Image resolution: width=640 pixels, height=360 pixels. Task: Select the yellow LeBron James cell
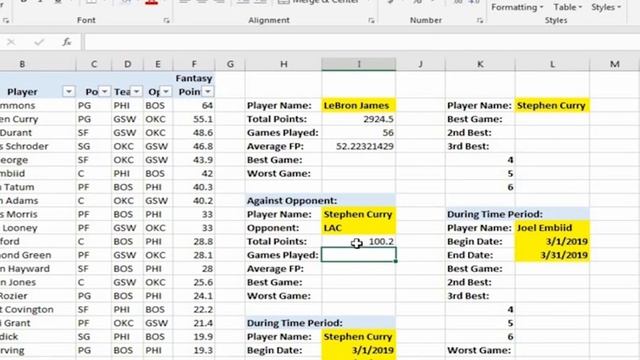tap(358, 105)
